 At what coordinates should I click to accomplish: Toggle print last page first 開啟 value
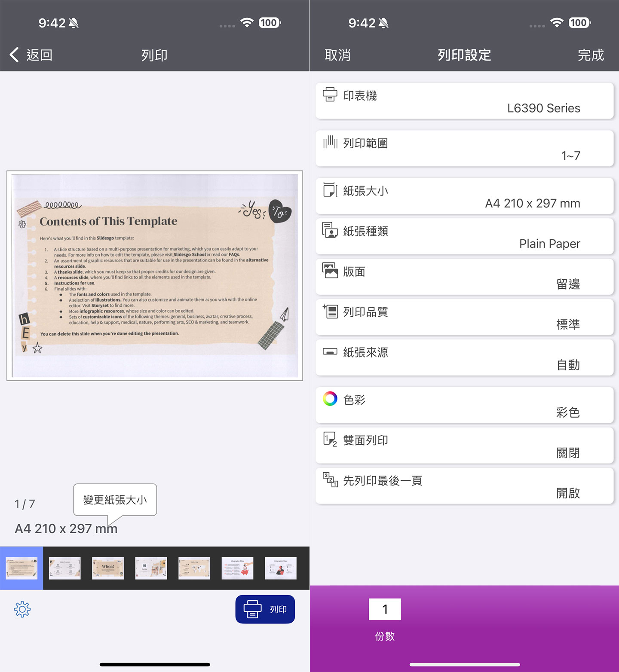tap(568, 493)
